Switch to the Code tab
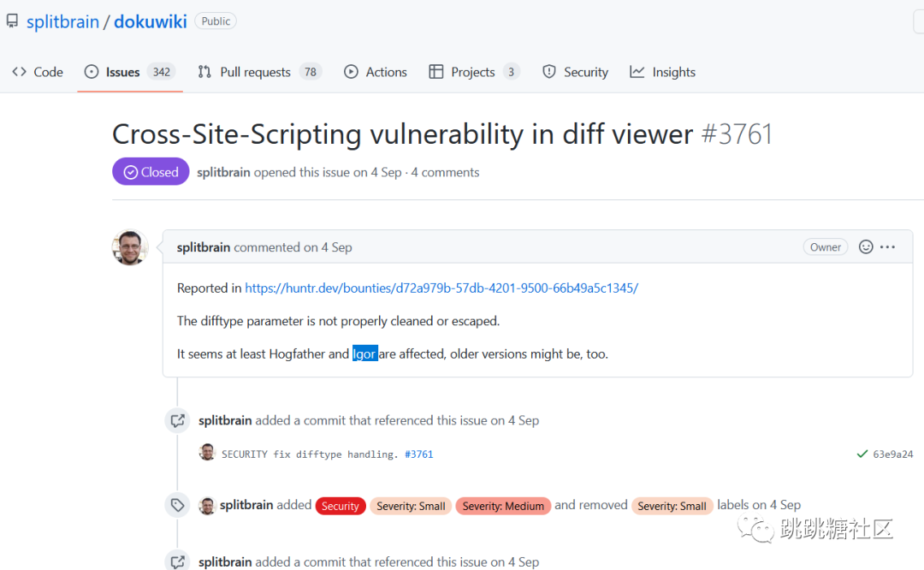 [38, 72]
